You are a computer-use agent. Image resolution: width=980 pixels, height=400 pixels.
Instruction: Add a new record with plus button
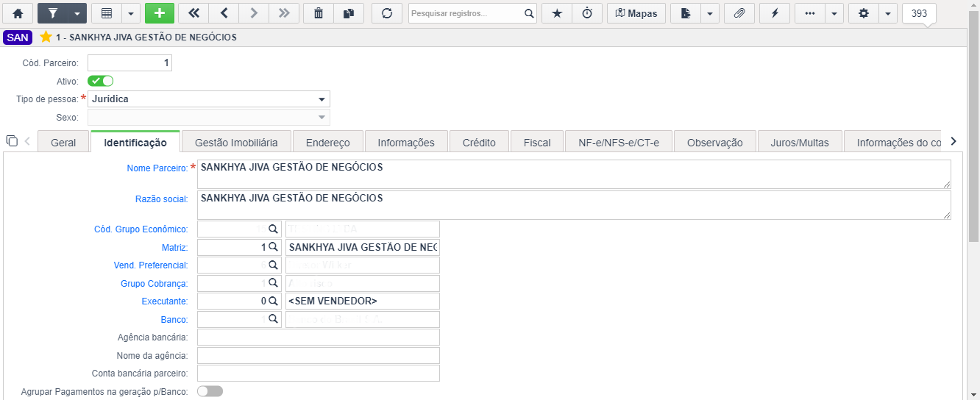(160, 13)
